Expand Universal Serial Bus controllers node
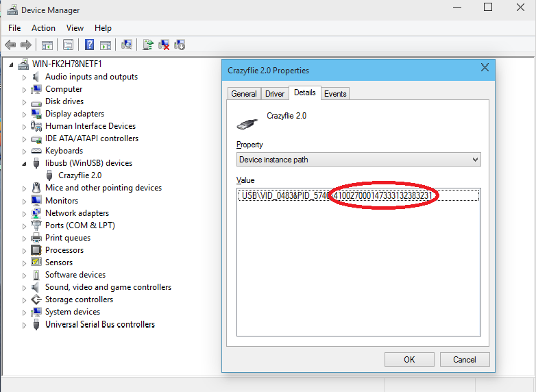Screen dimensions: 536x392 point(24,325)
